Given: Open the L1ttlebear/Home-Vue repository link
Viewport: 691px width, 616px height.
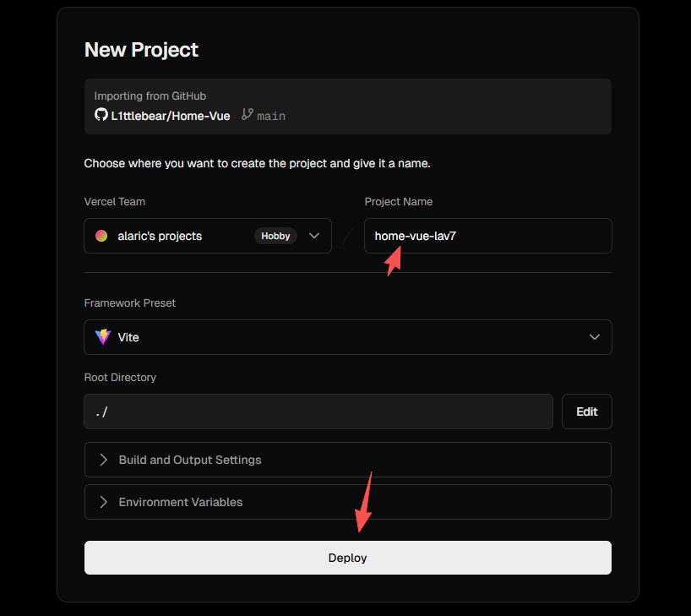Looking at the screenshot, I should (170, 116).
